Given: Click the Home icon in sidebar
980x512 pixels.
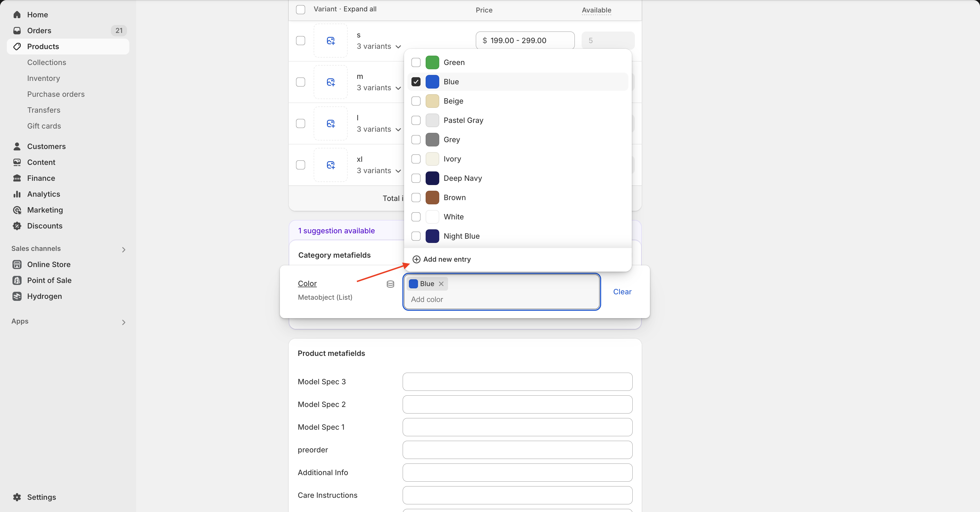Looking at the screenshot, I should [x=17, y=14].
